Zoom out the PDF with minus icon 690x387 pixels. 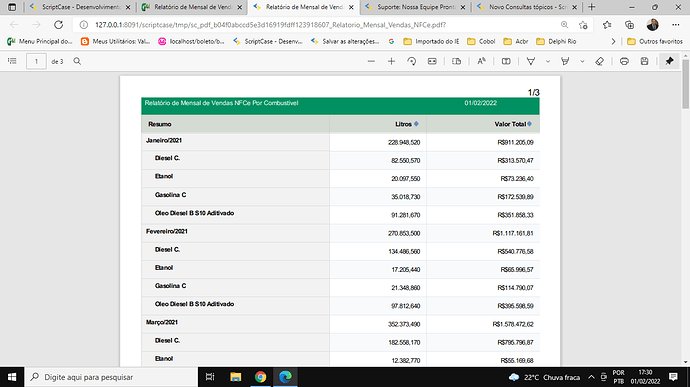tap(371, 61)
